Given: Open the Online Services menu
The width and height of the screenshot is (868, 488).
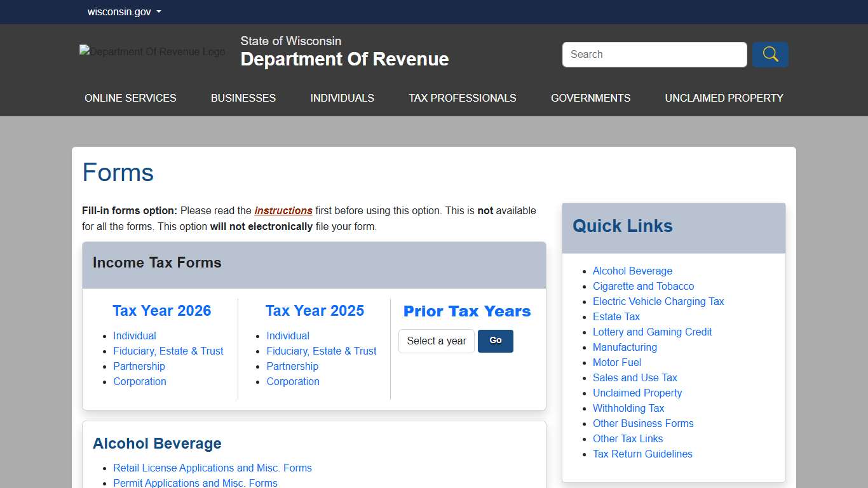Looking at the screenshot, I should [130, 98].
